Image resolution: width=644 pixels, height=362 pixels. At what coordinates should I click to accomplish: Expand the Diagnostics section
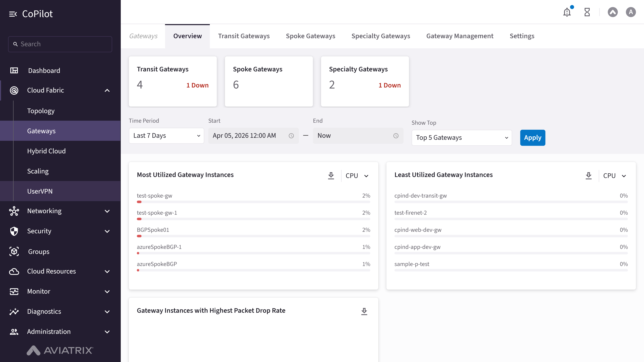(107, 312)
